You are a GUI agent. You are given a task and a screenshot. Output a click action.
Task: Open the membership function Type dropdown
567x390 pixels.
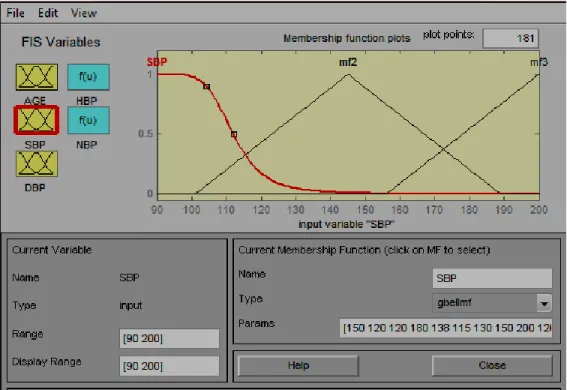click(x=492, y=303)
